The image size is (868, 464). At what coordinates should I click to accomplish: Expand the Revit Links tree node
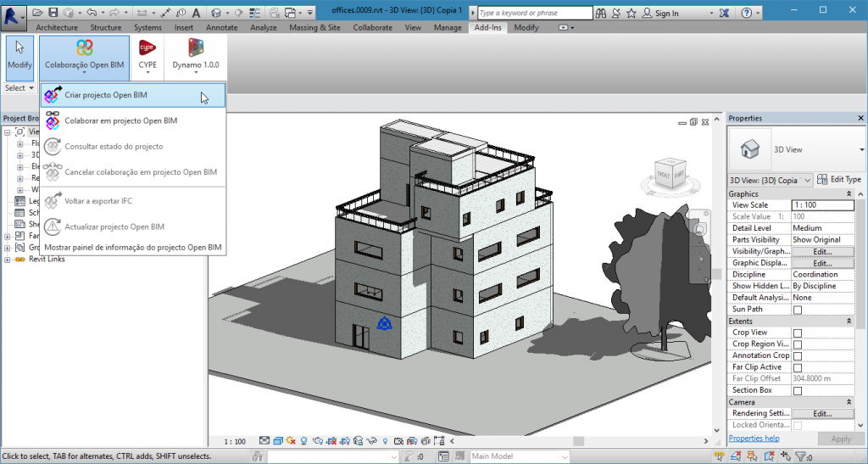click(x=8, y=259)
